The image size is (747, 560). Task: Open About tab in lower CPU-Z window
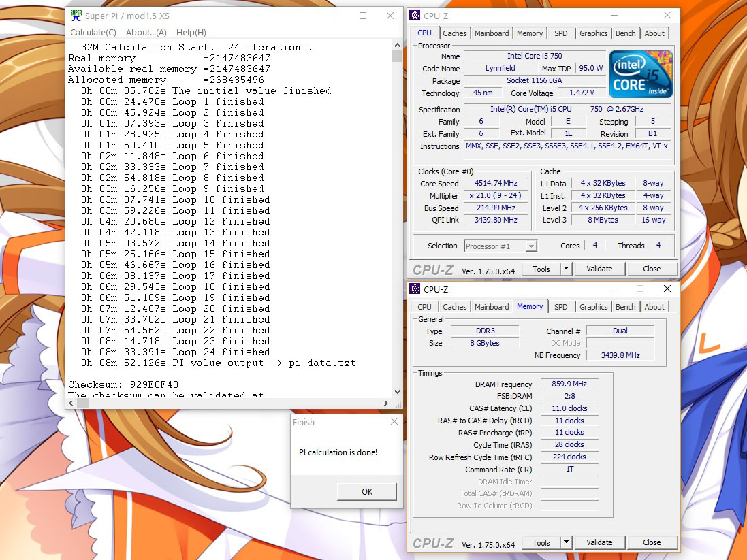654,307
